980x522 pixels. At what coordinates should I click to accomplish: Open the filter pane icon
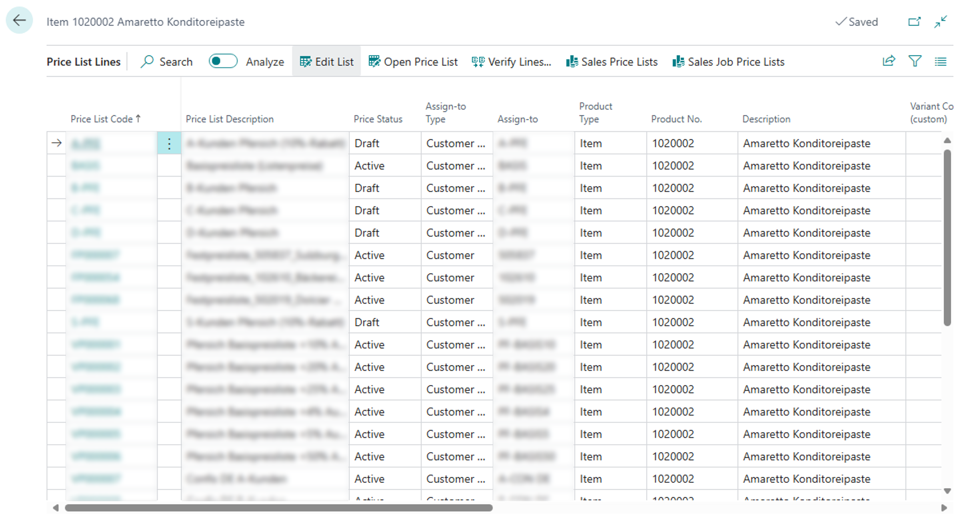pos(915,61)
